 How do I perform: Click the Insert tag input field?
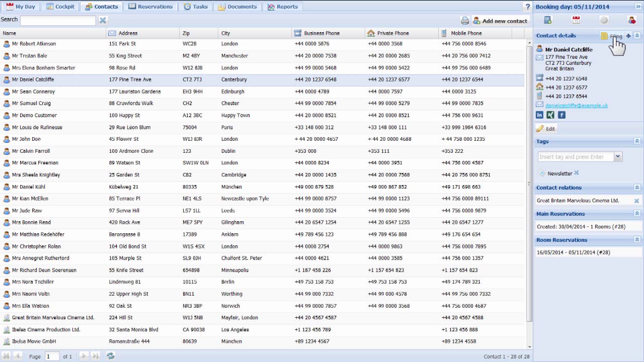(576, 157)
